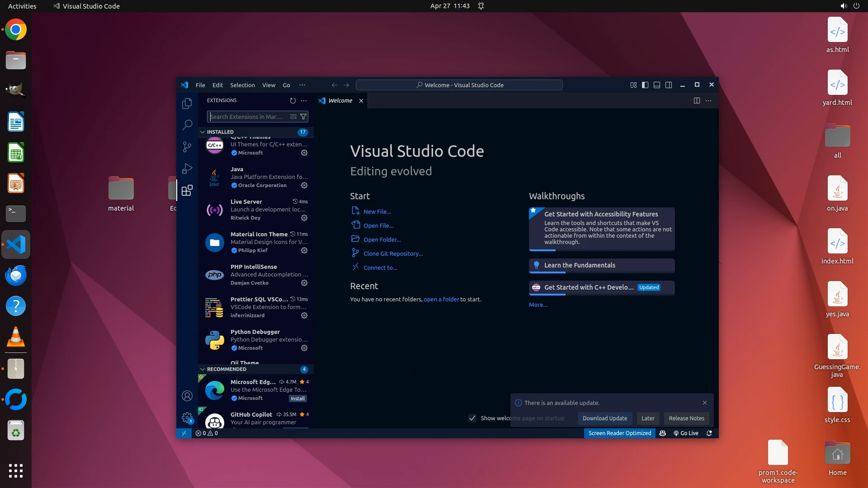This screenshot has width=868, height=488.
Task: Toggle the bottom panel layout button
Action: click(657, 85)
